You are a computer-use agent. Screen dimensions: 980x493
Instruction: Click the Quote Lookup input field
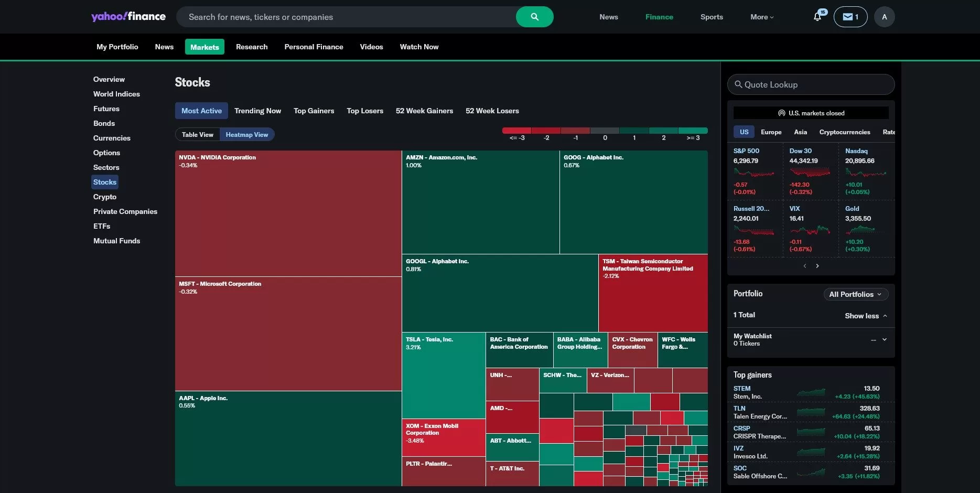click(x=811, y=84)
